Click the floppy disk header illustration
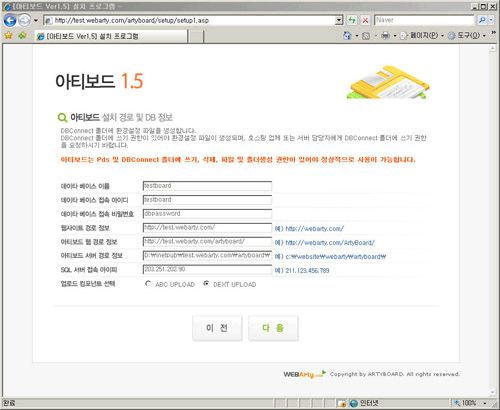 tap(388, 82)
